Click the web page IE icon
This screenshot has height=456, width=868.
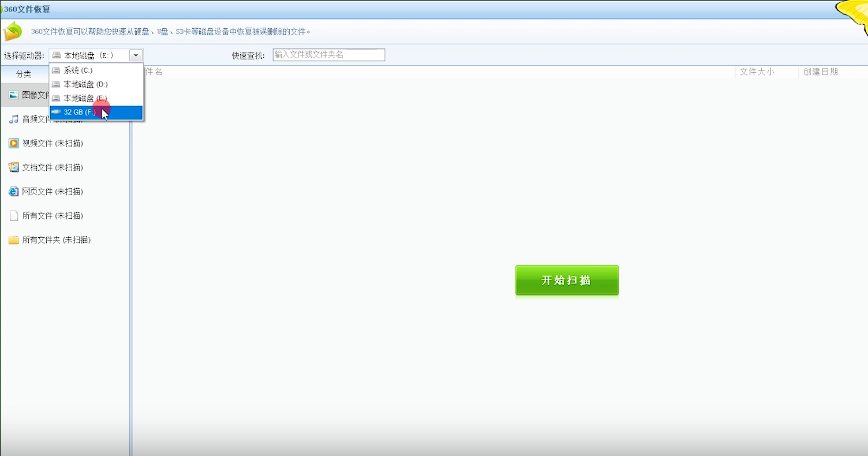[x=14, y=192]
